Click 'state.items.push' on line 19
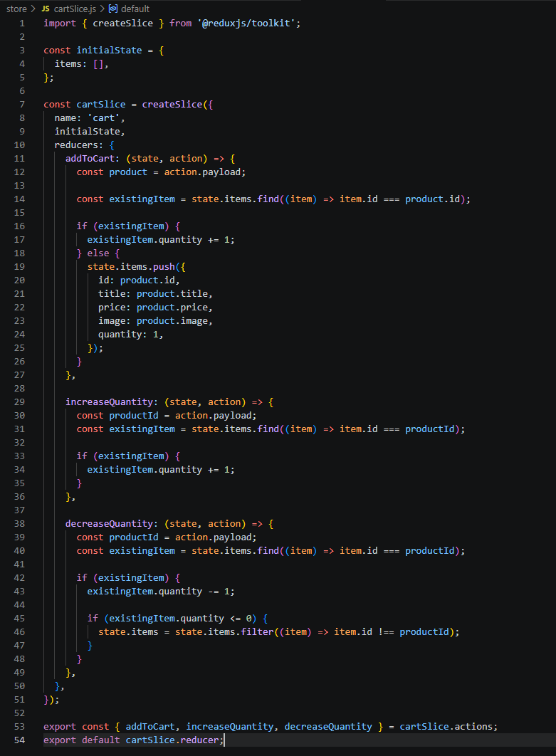 131,266
